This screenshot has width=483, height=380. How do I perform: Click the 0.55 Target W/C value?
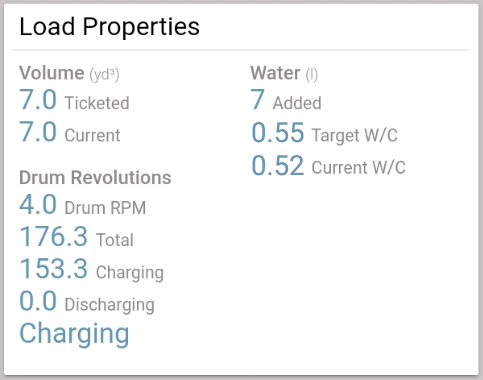(x=278, y=133)
